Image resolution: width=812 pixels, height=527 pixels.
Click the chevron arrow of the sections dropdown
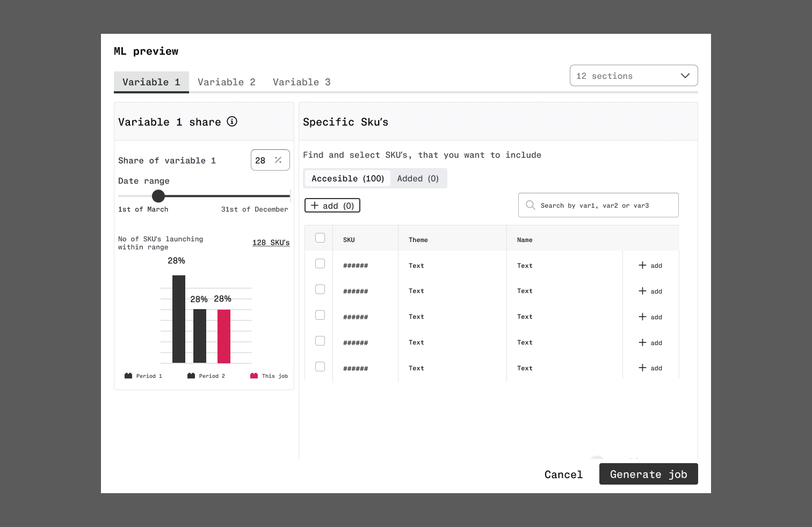point(685,76)
